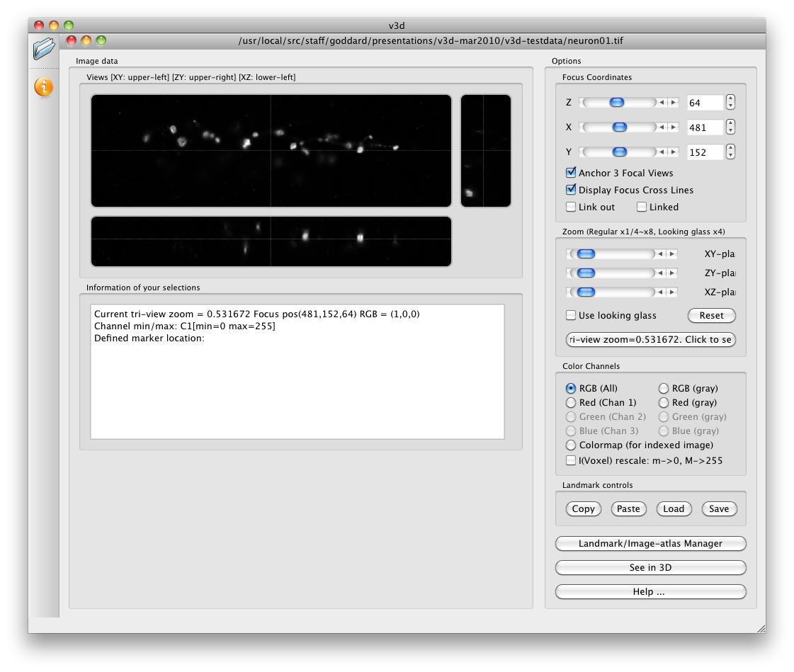This screenshot has width=794, height=672.
Task: Increase XZ-plane zoom with right arrow icon
Action: click(x=671, y=291)
